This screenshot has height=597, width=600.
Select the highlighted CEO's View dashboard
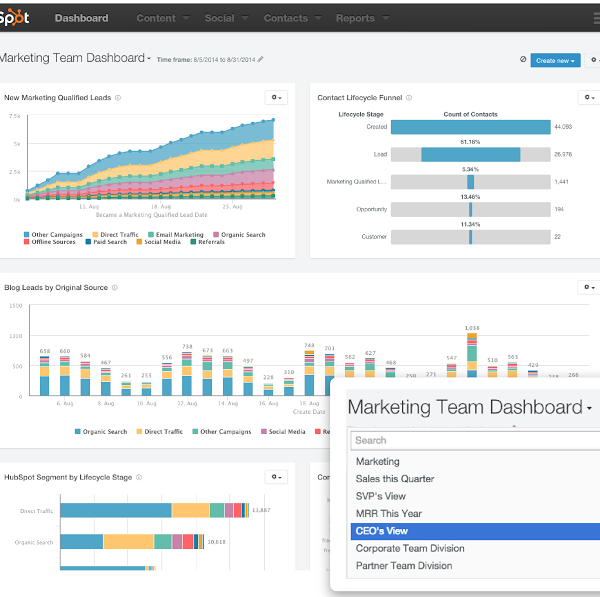(475, 531)
